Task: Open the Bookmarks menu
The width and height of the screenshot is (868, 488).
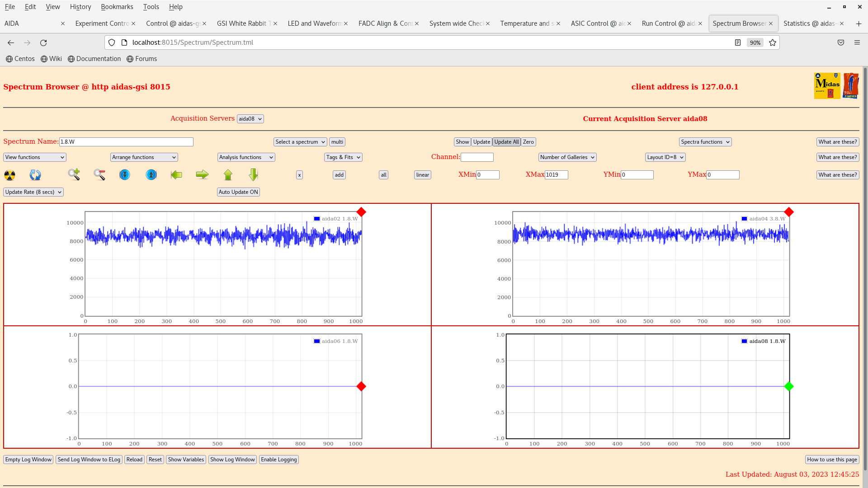Action: point(117,7)
